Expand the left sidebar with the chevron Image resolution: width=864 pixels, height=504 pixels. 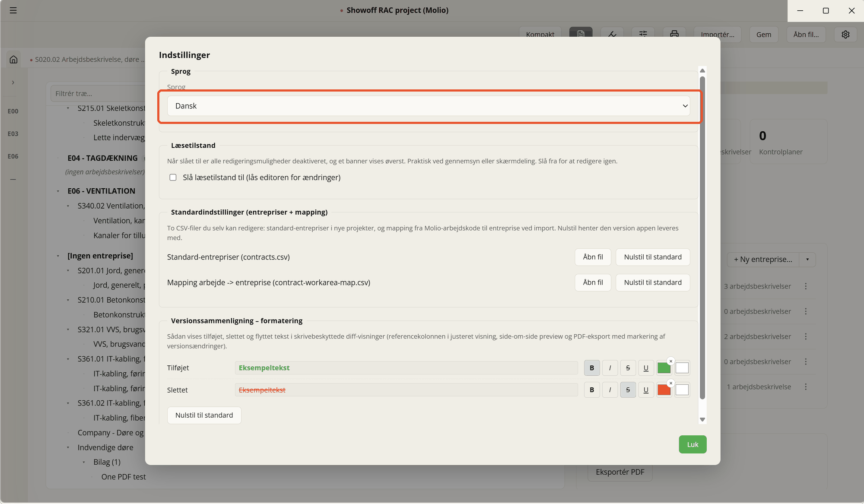pos(13,82)
